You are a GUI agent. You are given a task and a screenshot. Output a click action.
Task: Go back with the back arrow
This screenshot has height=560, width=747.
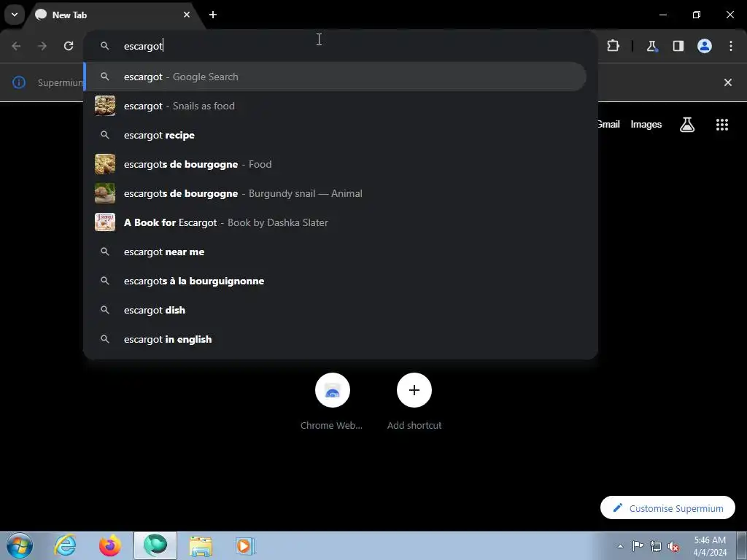pyautogui.click(x=16, y=46)
